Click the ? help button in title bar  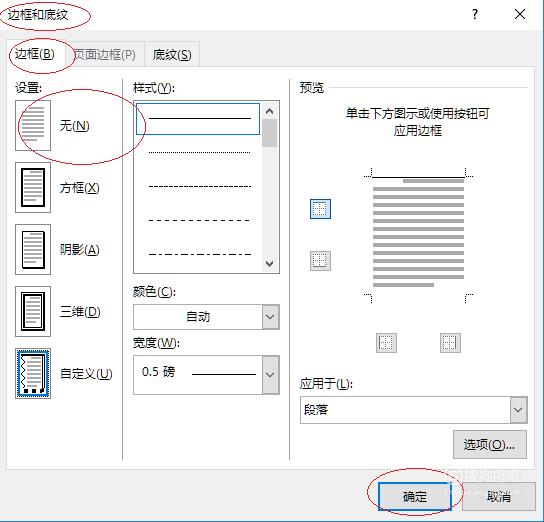(x=475, y=15)
